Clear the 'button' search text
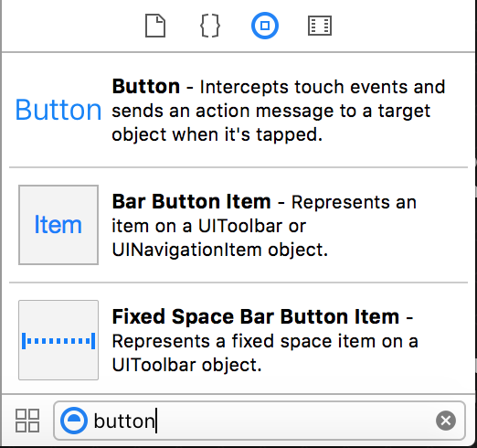This screenshot has height=448, width=477. [x=446, y=421]
